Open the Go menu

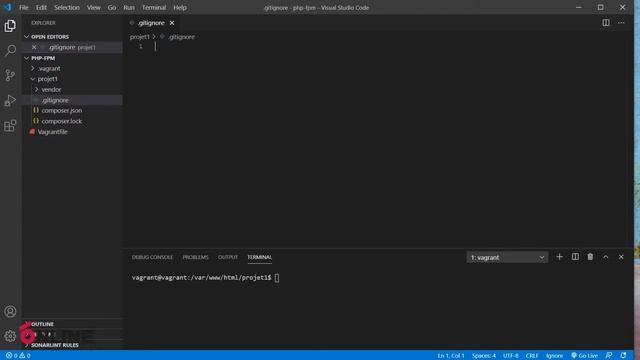(112, 7)
